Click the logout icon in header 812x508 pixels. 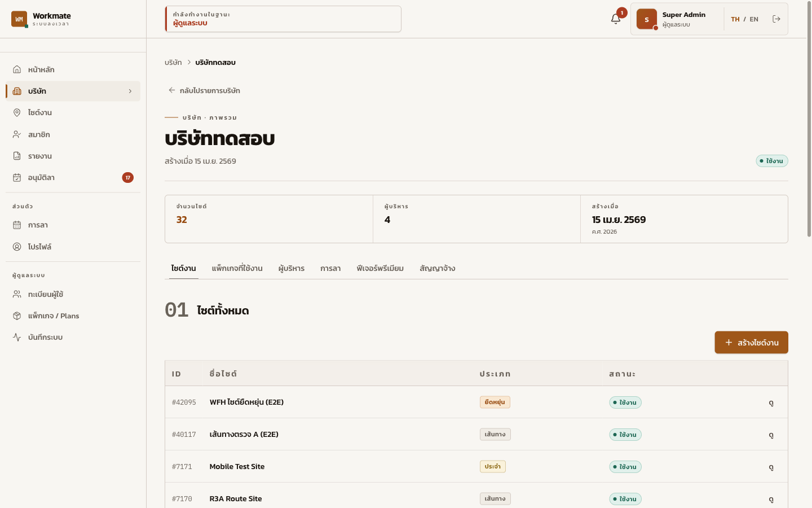[776, 19]
